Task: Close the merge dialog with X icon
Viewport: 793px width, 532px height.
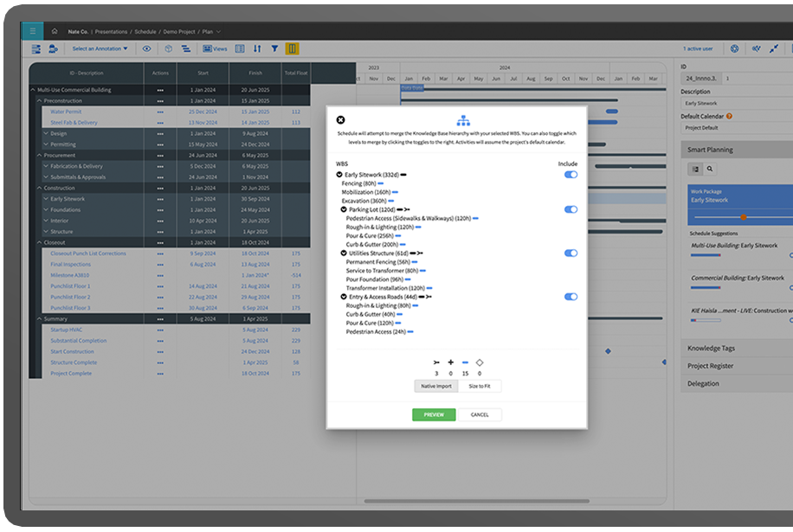Action: click(x=340, y=120)
